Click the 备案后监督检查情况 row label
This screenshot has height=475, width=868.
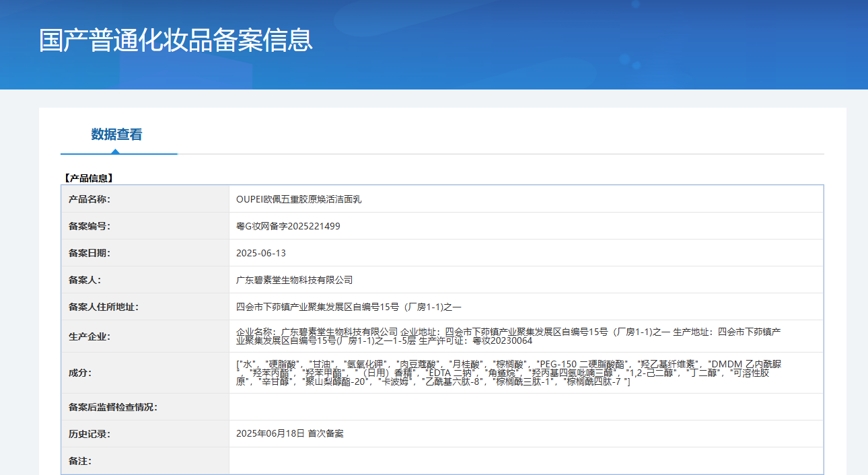(x=113, y=407)
